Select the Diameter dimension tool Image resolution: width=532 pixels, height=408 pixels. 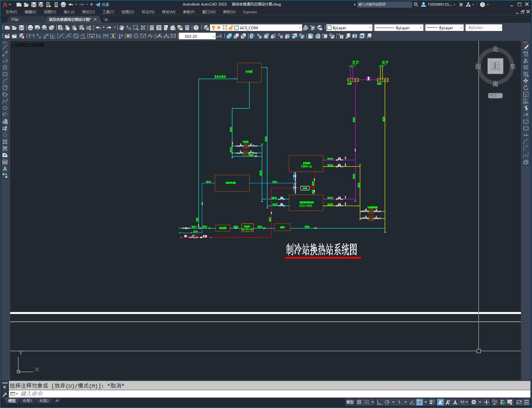pyautogui.click(x=76, y=36)
